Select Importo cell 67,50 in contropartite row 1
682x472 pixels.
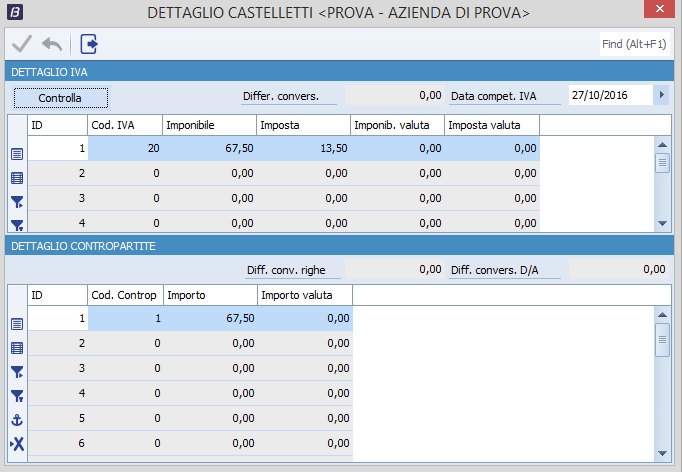(211, 318)
